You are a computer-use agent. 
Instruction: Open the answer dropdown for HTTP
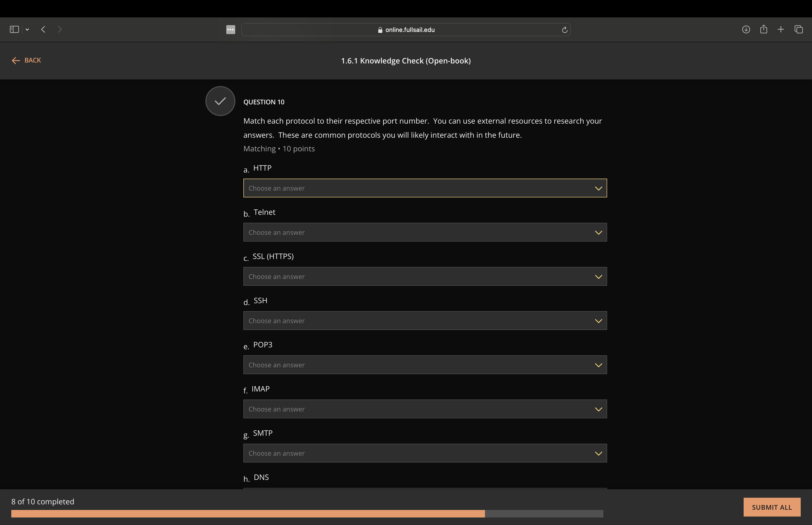pos(425,188)
